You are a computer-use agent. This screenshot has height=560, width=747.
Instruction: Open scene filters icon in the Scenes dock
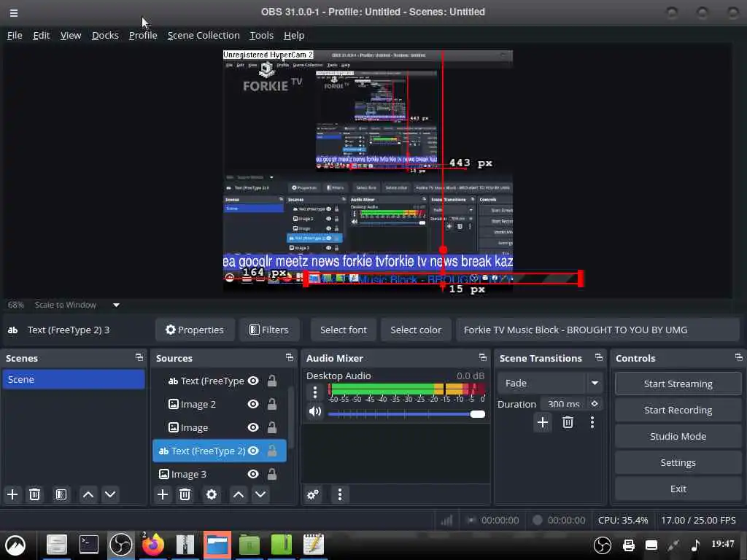coord(61,494)
